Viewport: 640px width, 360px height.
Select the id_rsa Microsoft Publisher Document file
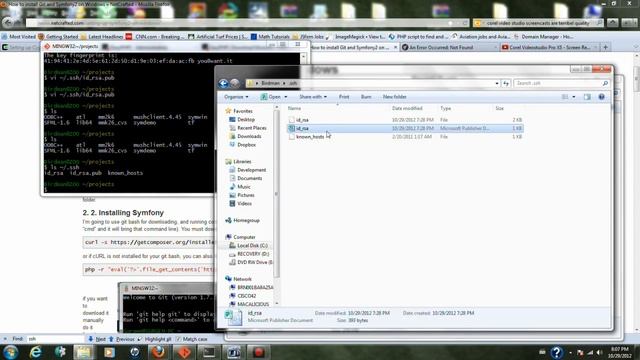[405, 128]
